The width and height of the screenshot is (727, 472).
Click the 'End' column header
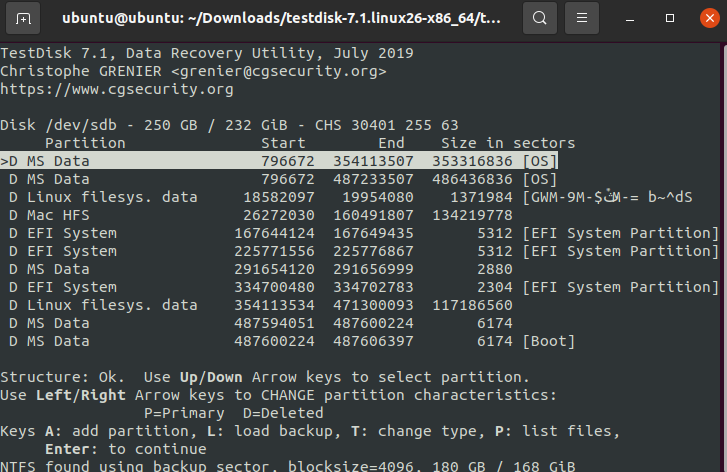391,143
